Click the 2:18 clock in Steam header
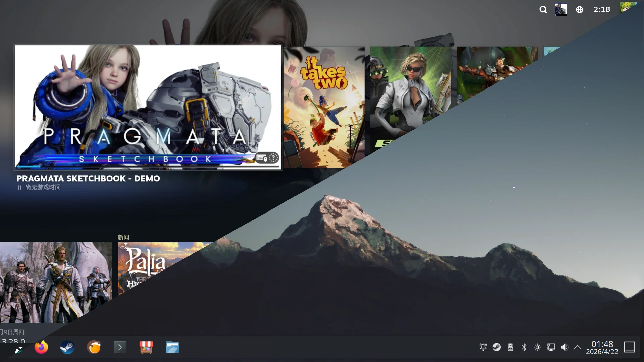The height and width of the screenshot is (362, 644). coord(602,10)
